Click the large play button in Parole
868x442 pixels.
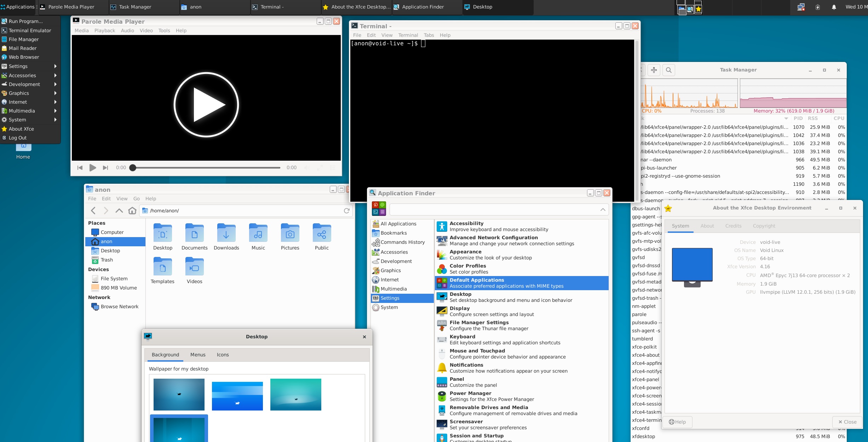206,105
